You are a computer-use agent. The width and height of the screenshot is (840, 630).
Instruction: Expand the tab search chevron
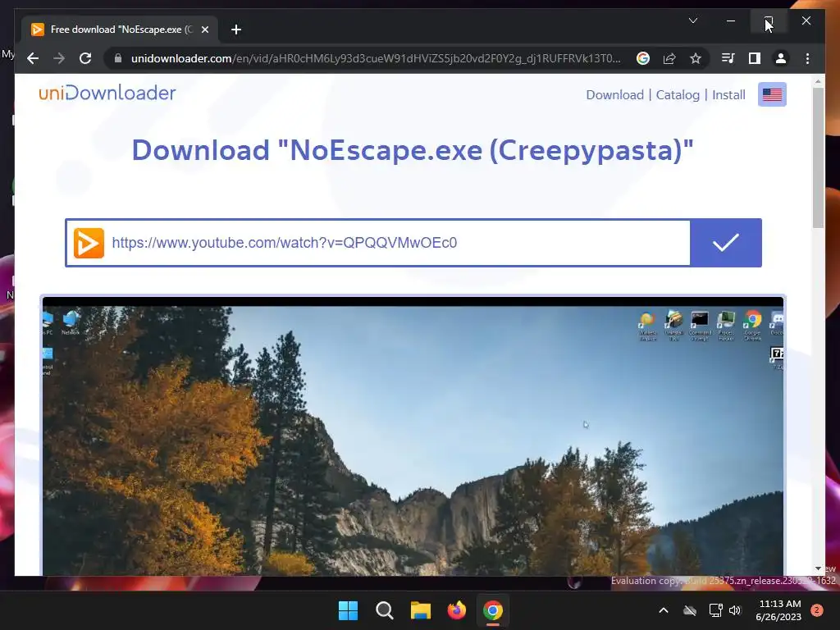coord(692,21)
